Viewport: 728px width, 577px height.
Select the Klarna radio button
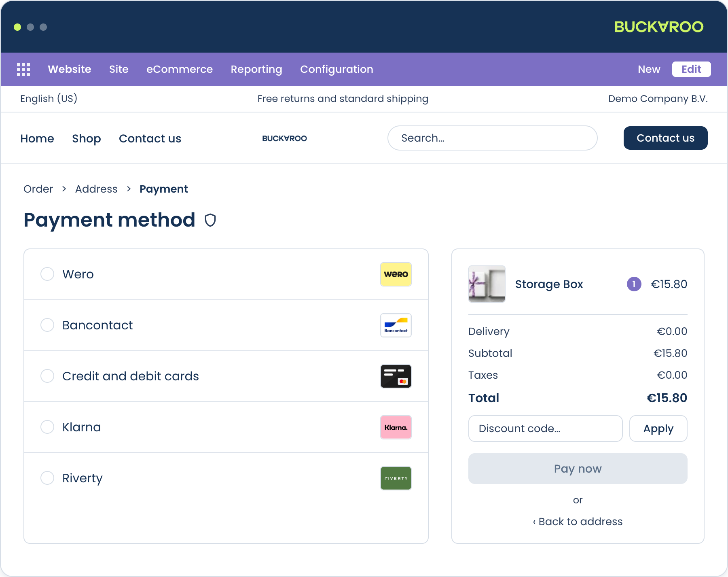tap(47, 427)
